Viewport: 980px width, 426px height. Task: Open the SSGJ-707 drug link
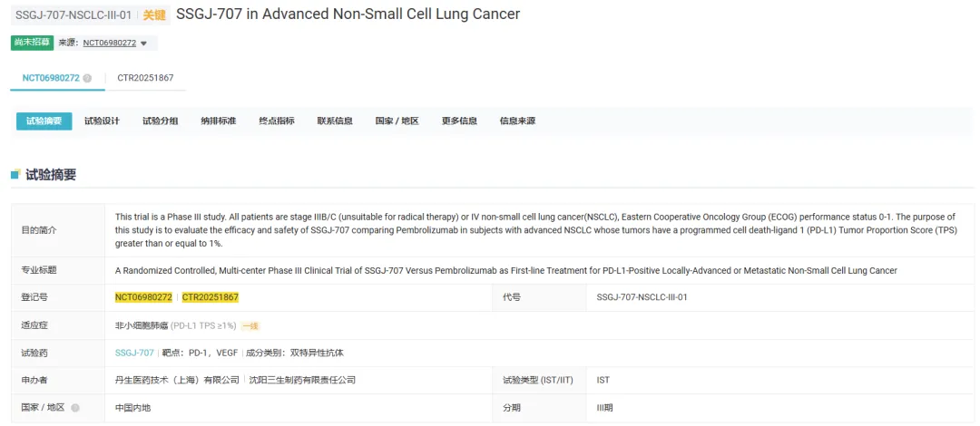pyautogui.click(x=134, y=353)
